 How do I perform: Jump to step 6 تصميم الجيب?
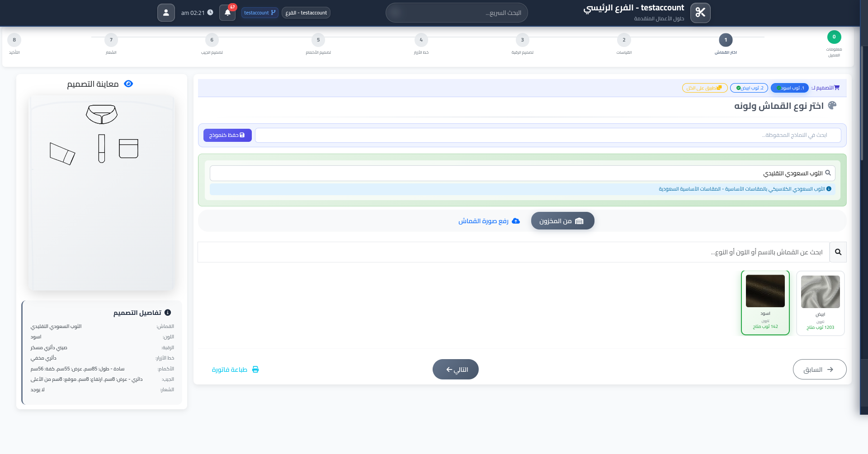[x=212, y=40]
